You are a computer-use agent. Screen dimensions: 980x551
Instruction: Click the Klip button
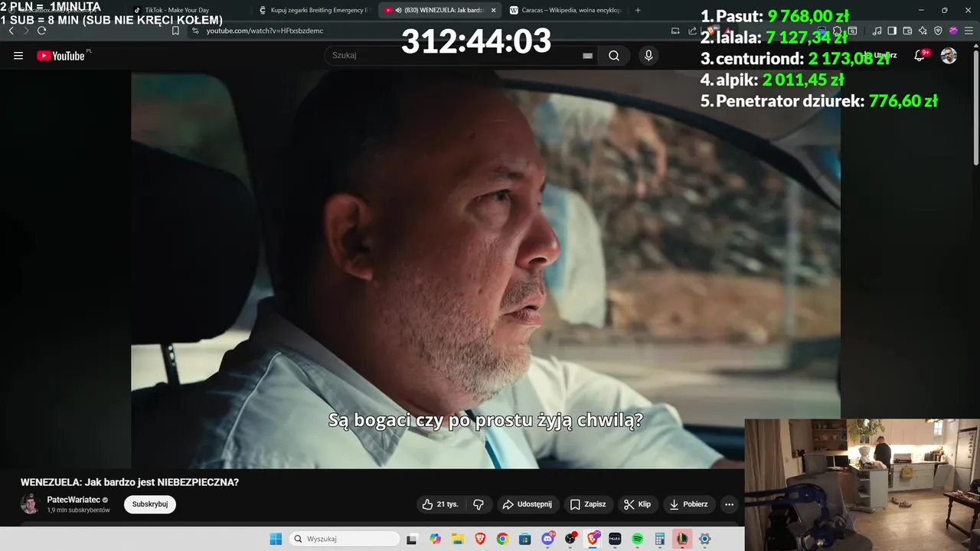click(x=637, y=504)
